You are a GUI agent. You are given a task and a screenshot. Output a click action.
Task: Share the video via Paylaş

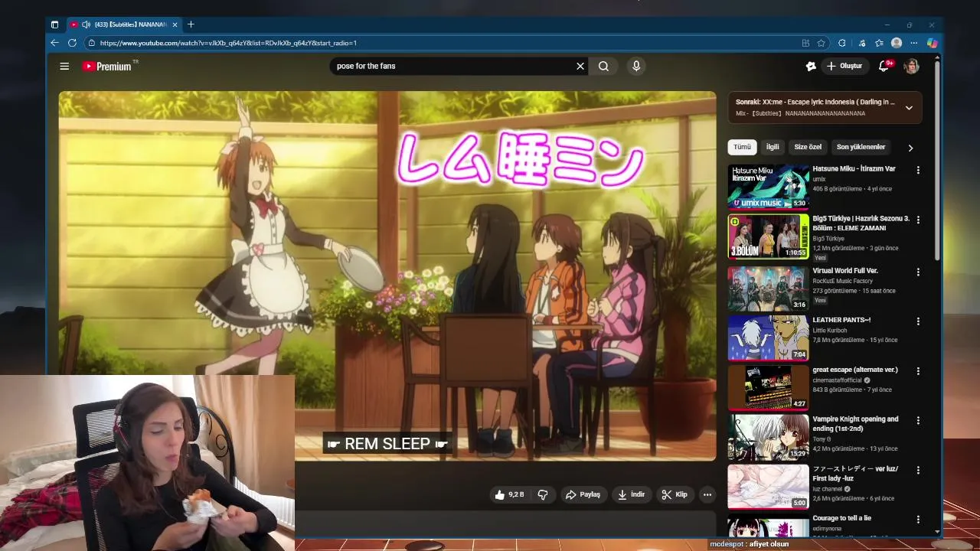[583, 494]
